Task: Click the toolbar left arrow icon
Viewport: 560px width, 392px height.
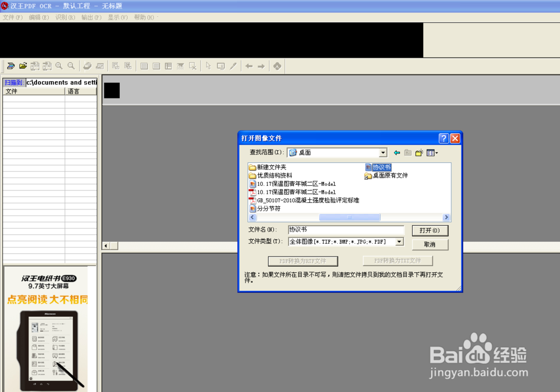Action: click(x=249, y=66)
